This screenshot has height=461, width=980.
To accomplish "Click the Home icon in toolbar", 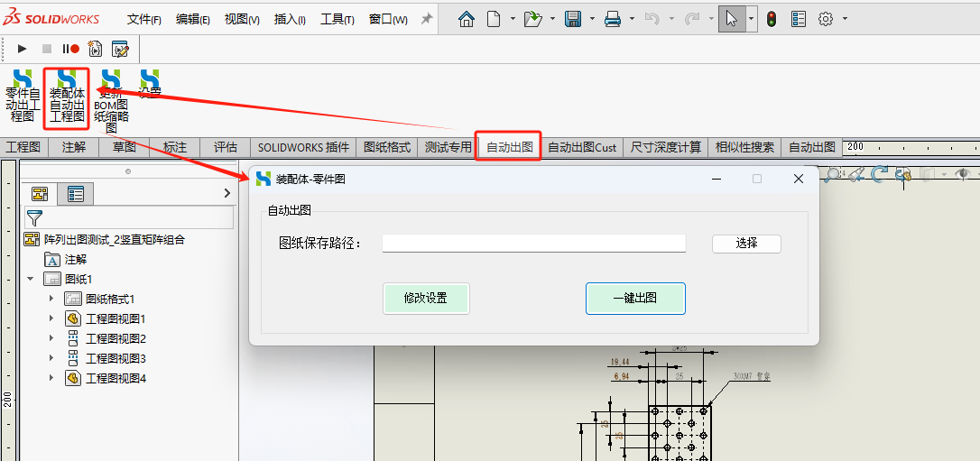I will pyautogui.click(x=467, y=19).
